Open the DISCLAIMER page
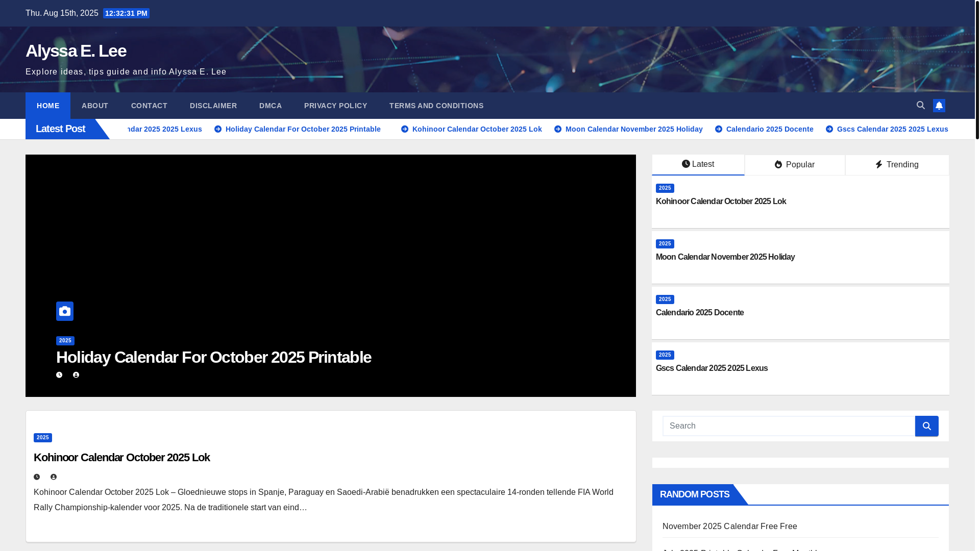 point(213,106)
